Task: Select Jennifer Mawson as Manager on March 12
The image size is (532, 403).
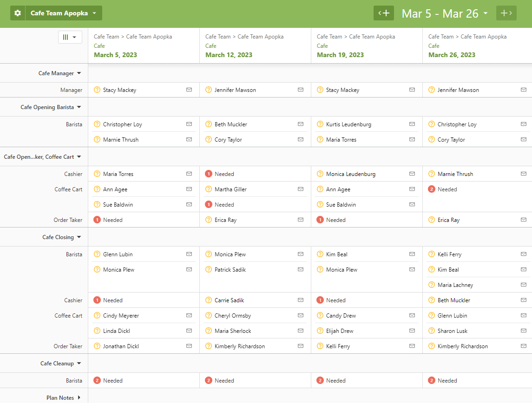Action: click(235, 90)
